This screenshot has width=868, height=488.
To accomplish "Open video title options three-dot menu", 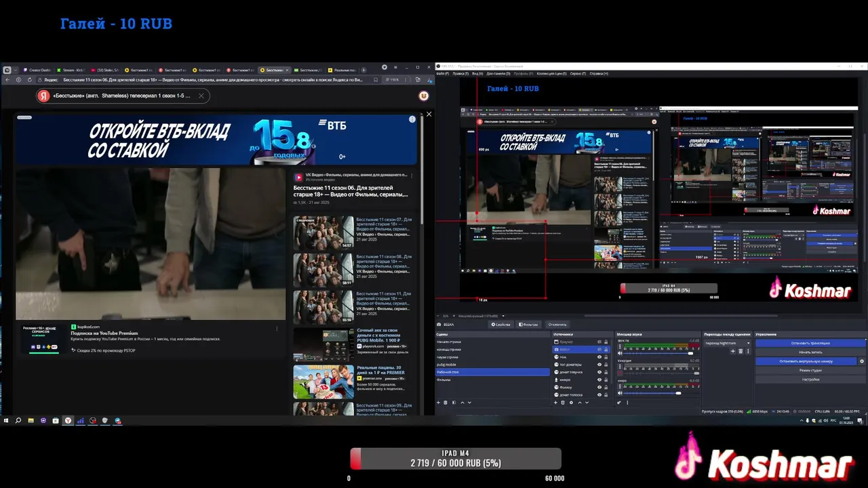I will coord(412,175).
